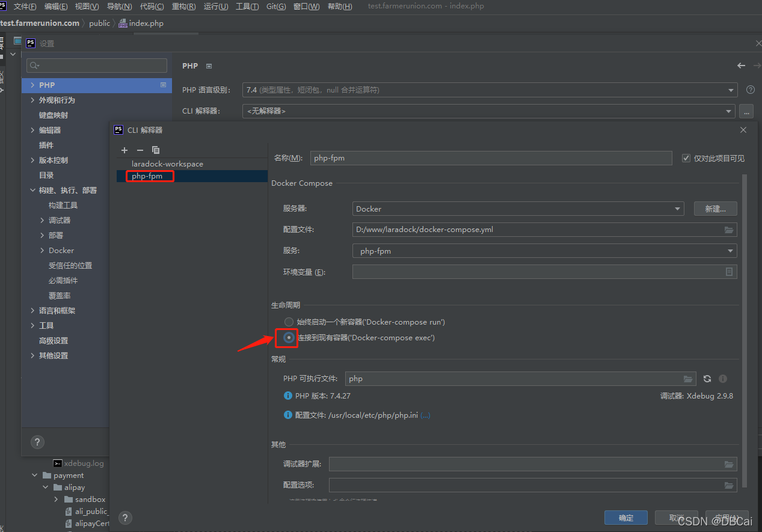
Task: Click the (...) link after php.ini path
Action: [x=425, y=415]
